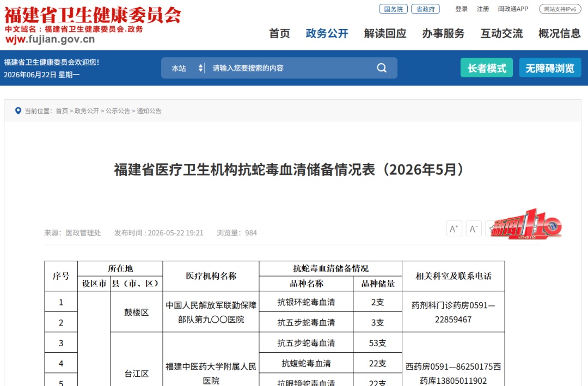This screenshot has height=386, width=588.
Task: Click table header 抗蛇毒血清储备情况
Action: tap(330, 268)
